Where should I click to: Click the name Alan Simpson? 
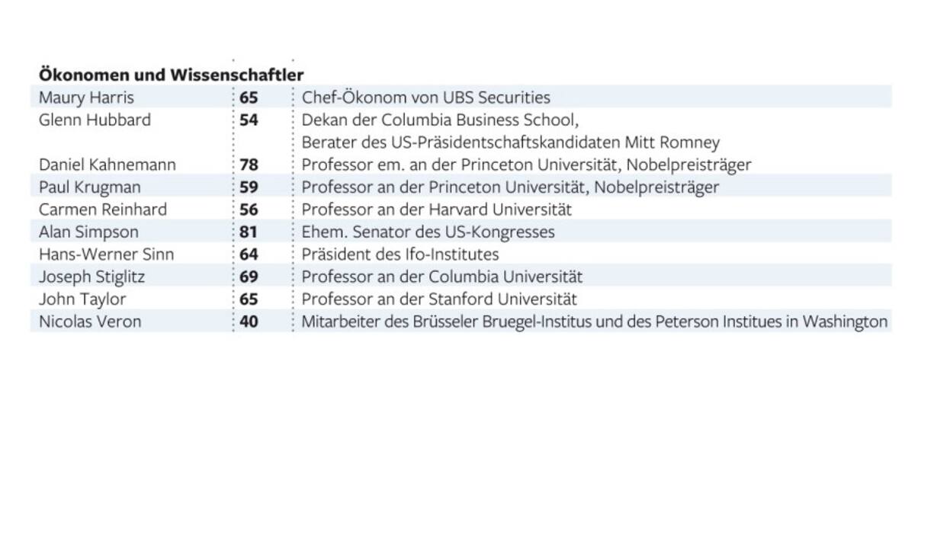[88, 232]
